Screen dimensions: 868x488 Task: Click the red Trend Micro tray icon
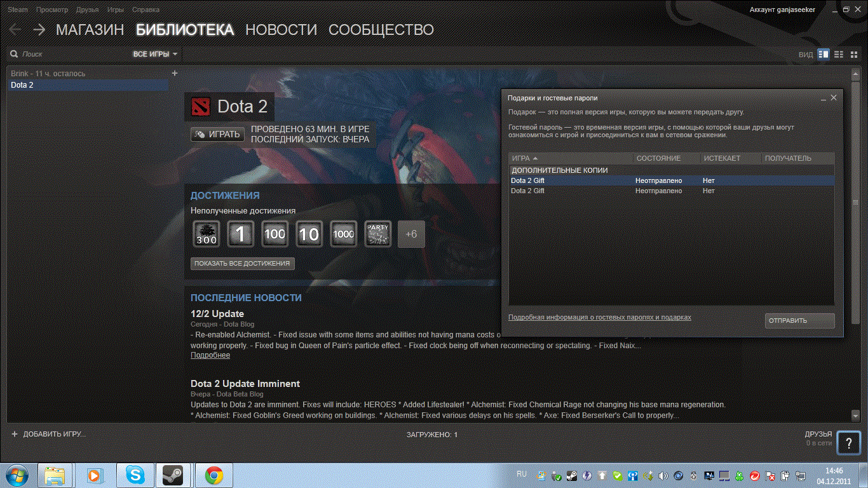pos(754,475)
